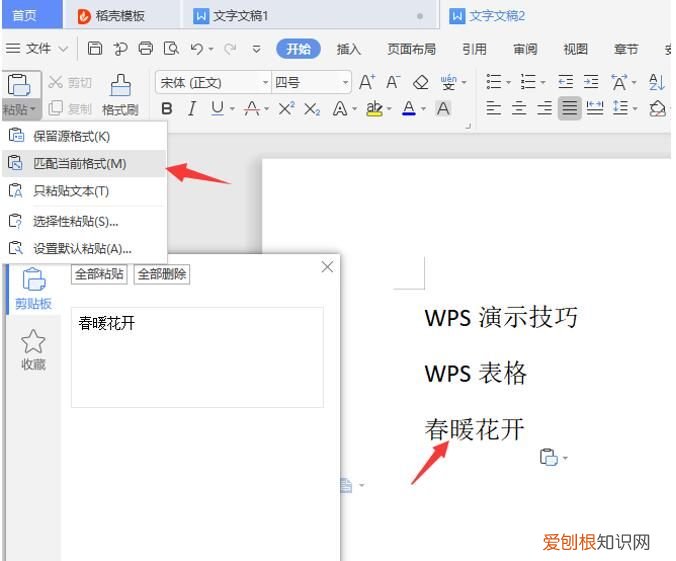Screen dimensions: 676x561
Task: Switch to the 页面布局 ribbon tab
Action: (x=411, y=49)
